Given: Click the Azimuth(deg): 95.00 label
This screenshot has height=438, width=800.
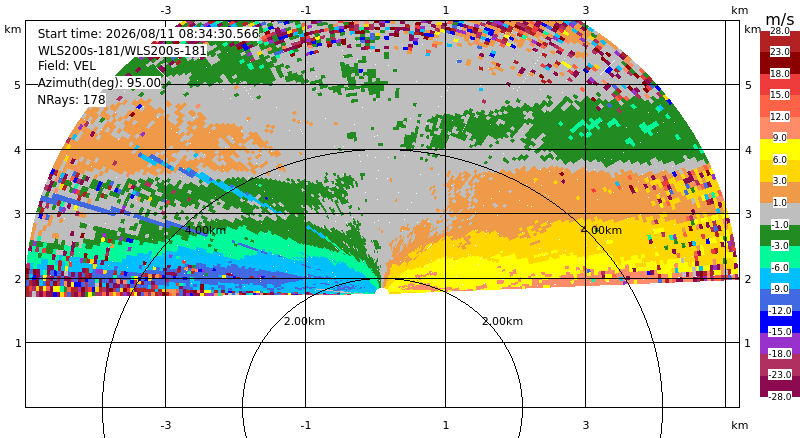Looking at the screenshot, I should 99,83.
